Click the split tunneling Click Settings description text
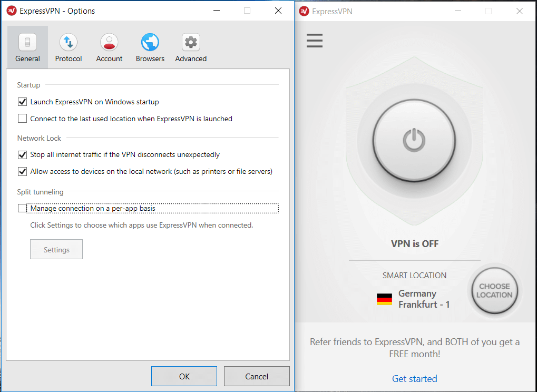Screen dimensions: 537x392 tap(141, 226)
